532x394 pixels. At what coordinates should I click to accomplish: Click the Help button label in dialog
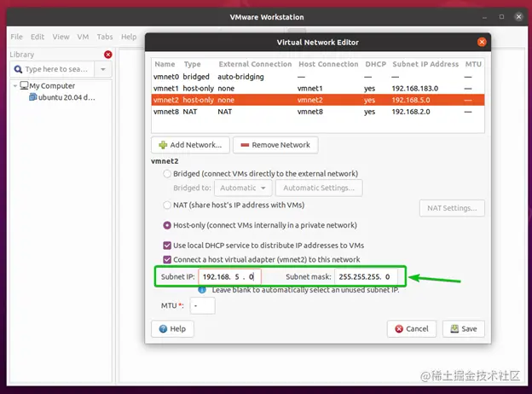click(x=178, y=329)
